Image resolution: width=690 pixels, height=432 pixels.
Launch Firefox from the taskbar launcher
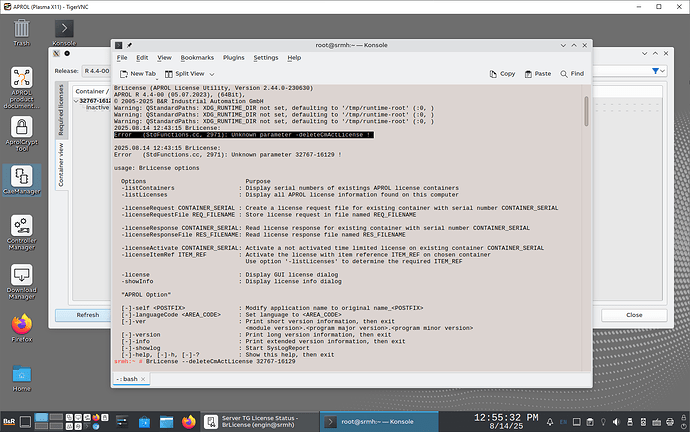click(189, 421)
